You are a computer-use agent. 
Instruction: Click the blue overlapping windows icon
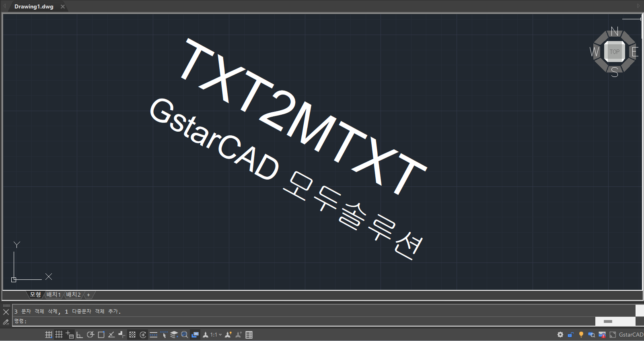[195, 335]
